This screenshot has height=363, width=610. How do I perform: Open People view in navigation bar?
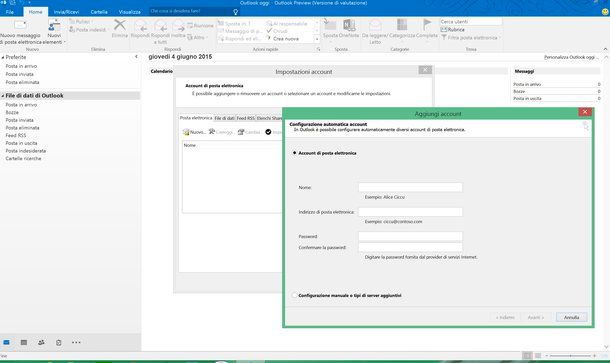pos(41,342)
